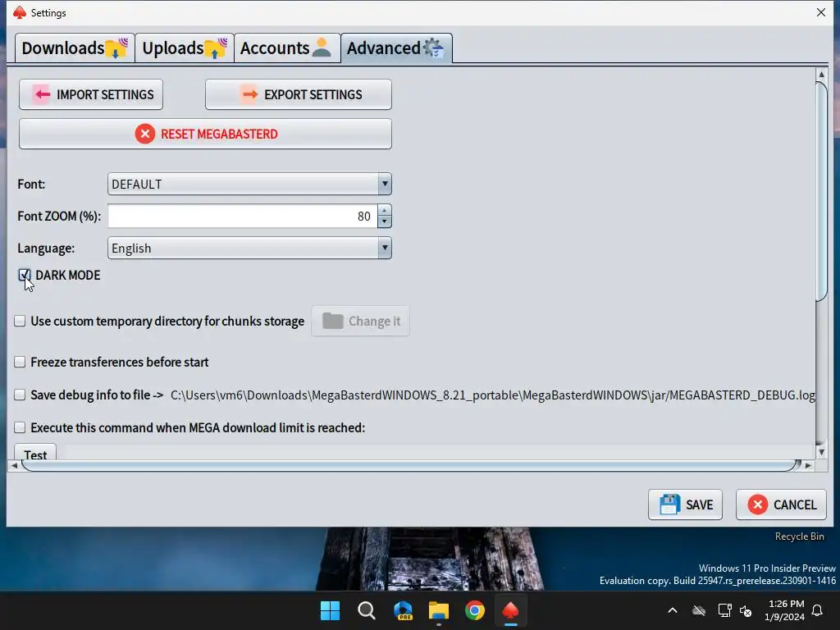The width and height of the screenshot is (840, 630).
Task: Open the network display tray icon
Action: click(x=724, y=610)
